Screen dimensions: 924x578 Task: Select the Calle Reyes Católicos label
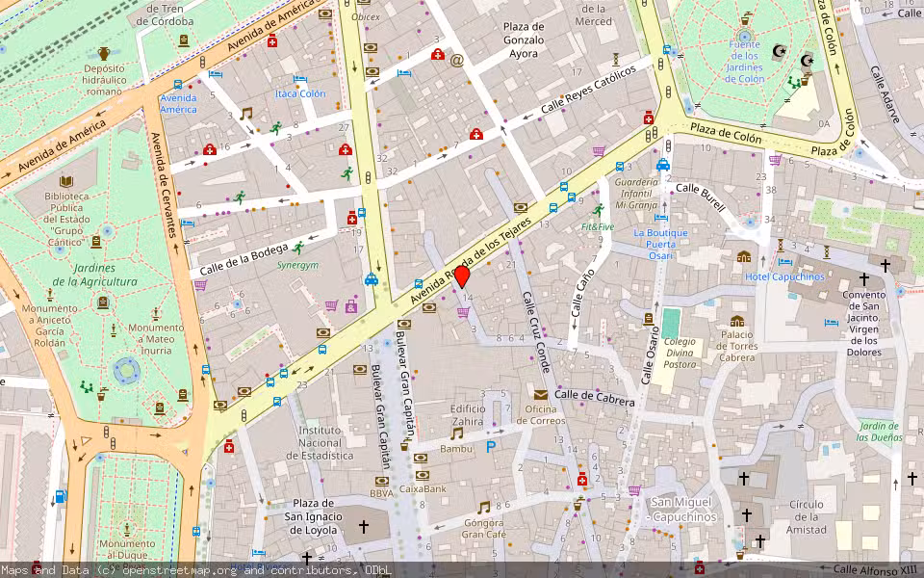[589, 89]
